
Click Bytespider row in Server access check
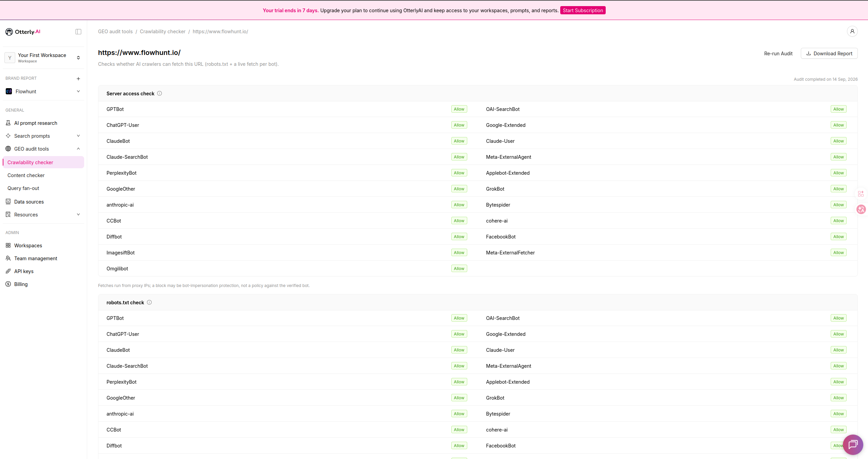click(667, 205)
